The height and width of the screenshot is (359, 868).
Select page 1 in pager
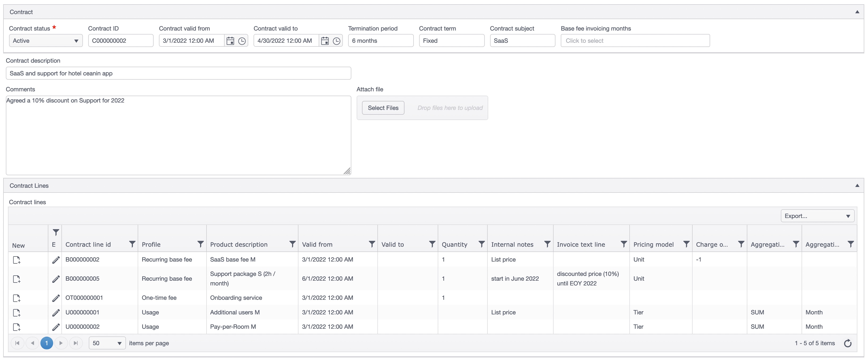coord(47,343)
